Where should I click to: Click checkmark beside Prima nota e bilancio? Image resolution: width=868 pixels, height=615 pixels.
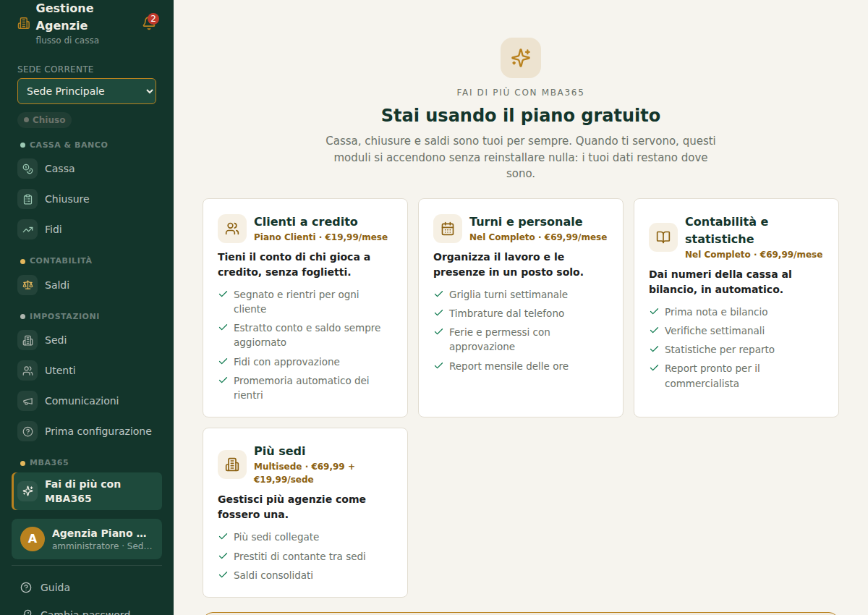[654, 311]
